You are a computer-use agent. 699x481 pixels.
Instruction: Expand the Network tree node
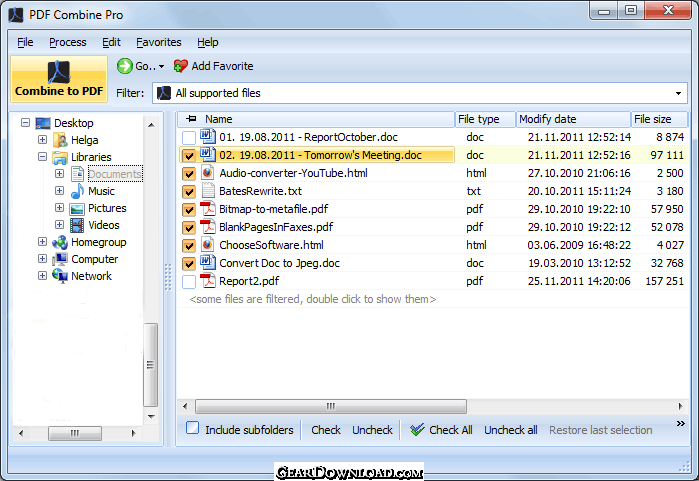(x=42, y=275)
